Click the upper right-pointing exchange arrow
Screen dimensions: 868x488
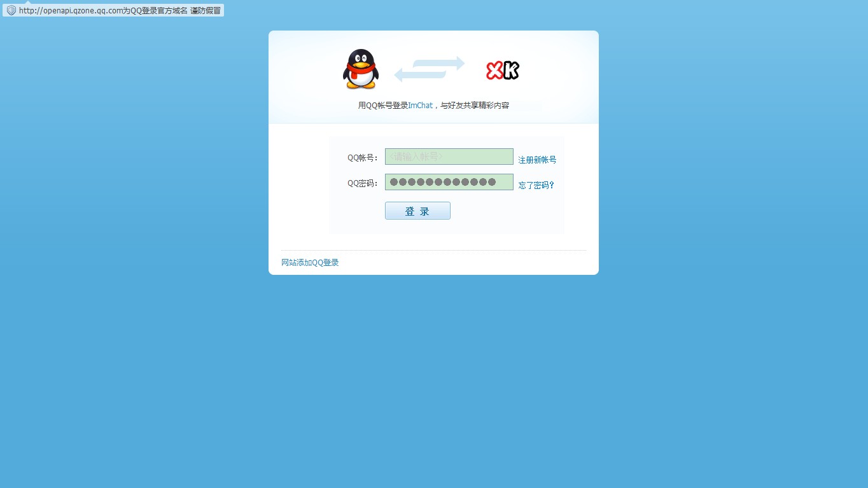(x=440, y=64)
